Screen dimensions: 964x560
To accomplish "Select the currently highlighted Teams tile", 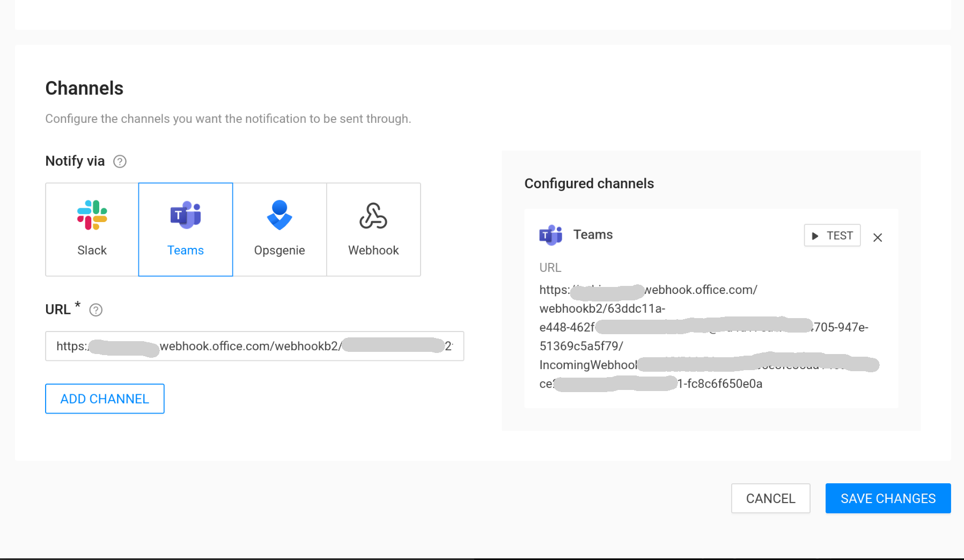I will [185, 230].
